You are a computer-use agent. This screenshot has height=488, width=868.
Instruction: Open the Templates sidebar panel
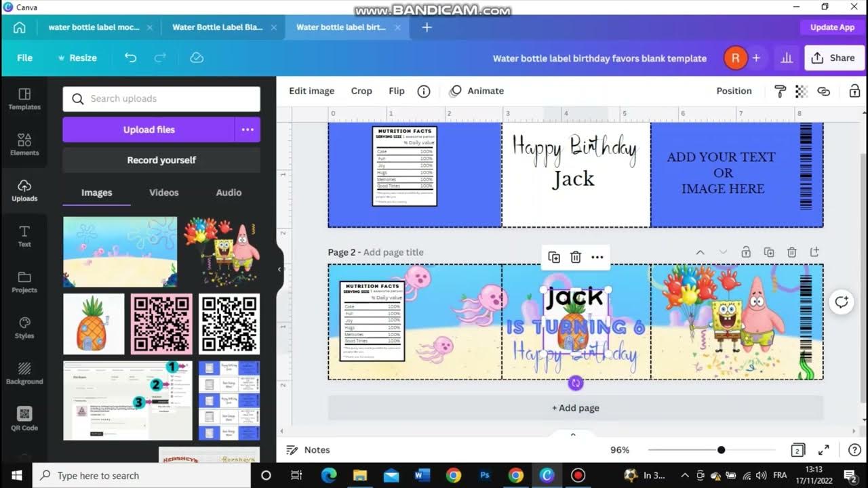click(x=24, y=99)
